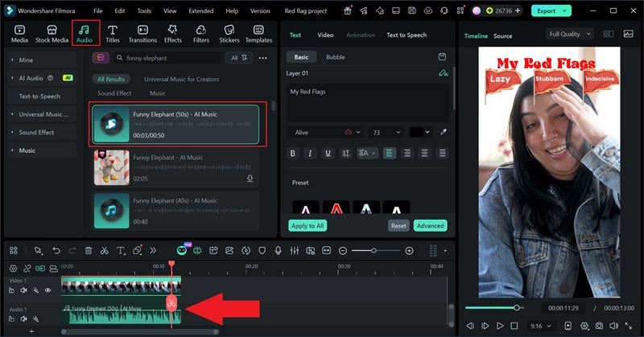The width and height of the screenshot is (644, 337).
Task: Click the save project icon
Action: click(412, 10)
